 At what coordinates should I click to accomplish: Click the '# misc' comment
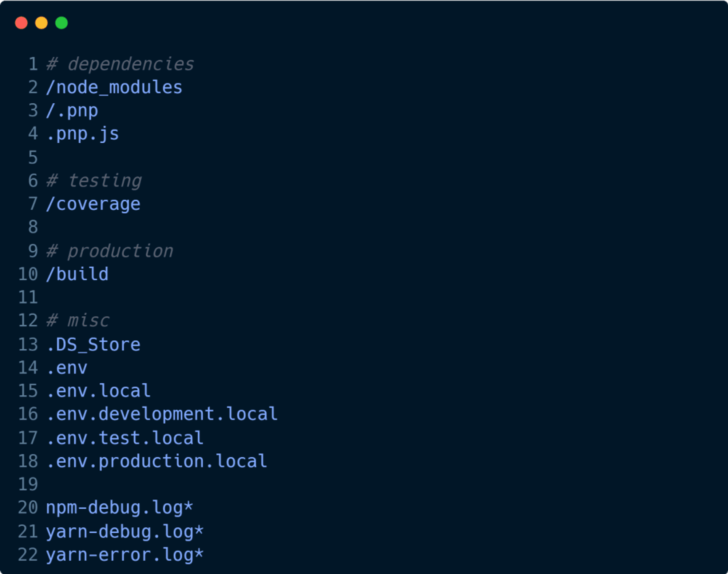click(x=78, y=321)
